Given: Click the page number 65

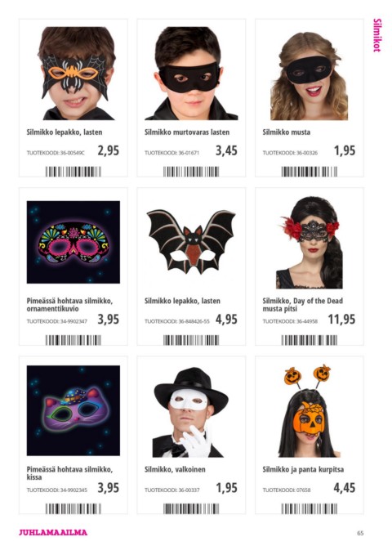Looking at the screenshot, I should pyautogui.click(x=360, y=533).
